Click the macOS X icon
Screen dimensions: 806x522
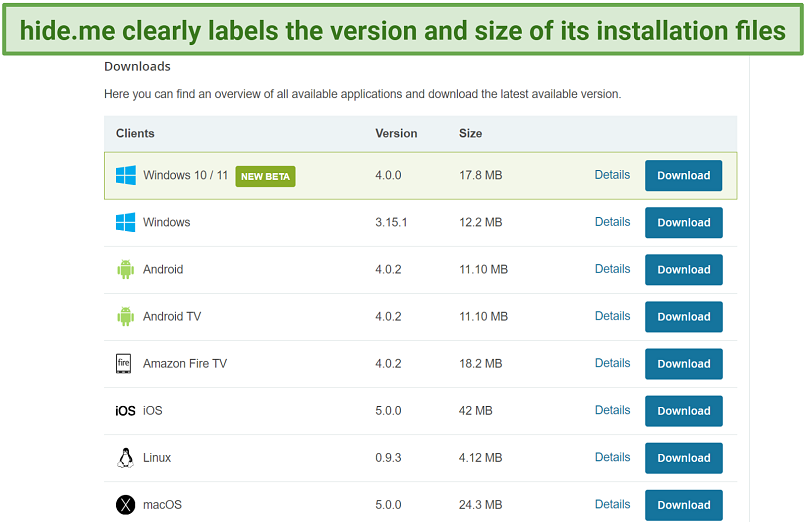pyautogui.click(x=125, y=505)
